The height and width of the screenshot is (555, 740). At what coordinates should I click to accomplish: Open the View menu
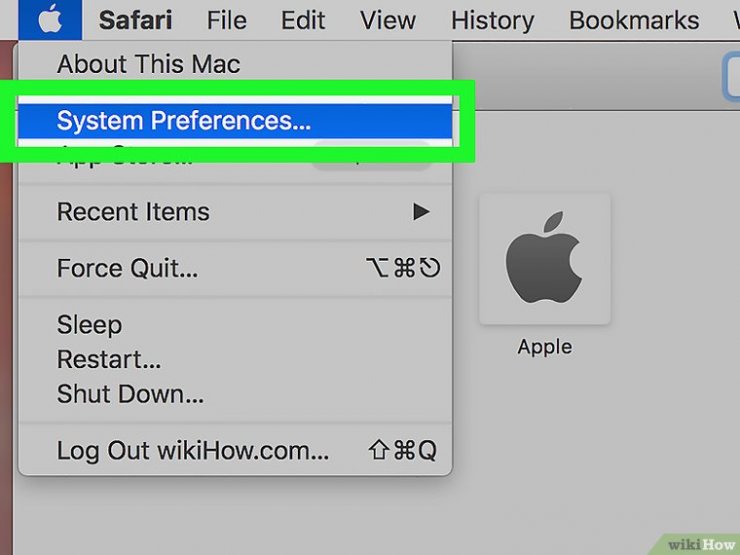coord(388,20)
